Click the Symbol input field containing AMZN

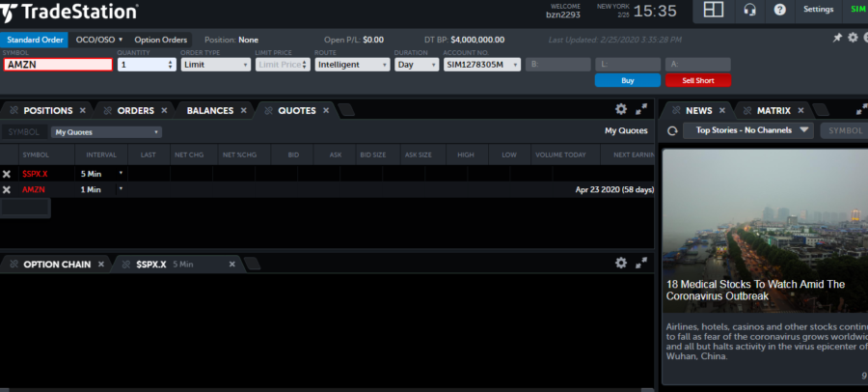(x=58, y=65)
